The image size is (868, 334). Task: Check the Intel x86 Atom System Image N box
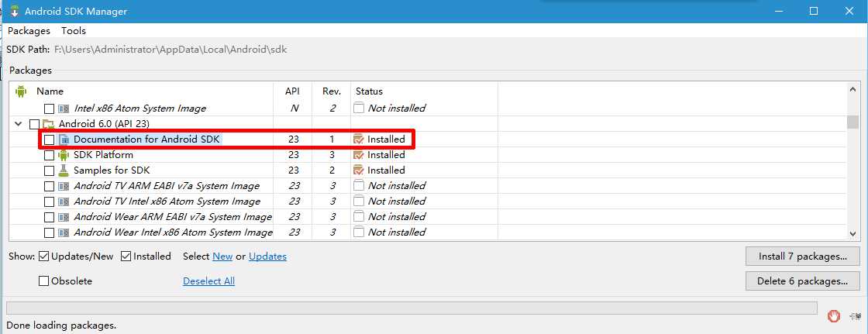[50, 108]
